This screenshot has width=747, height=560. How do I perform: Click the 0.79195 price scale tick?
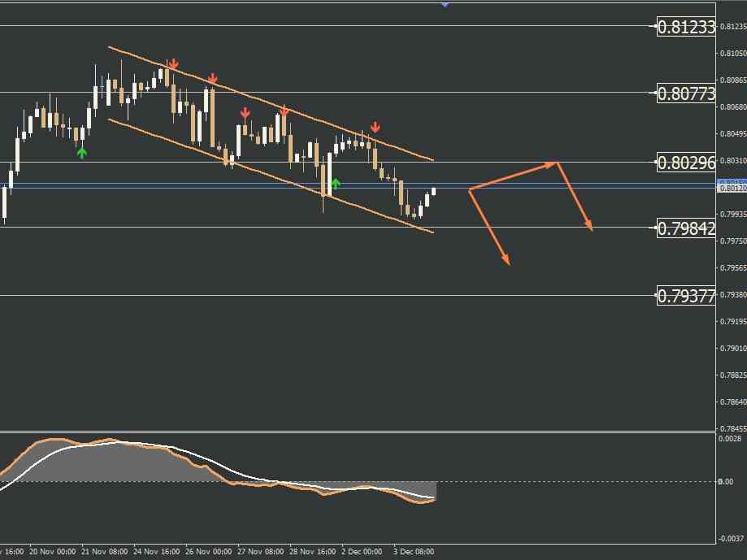coord(733,321)
